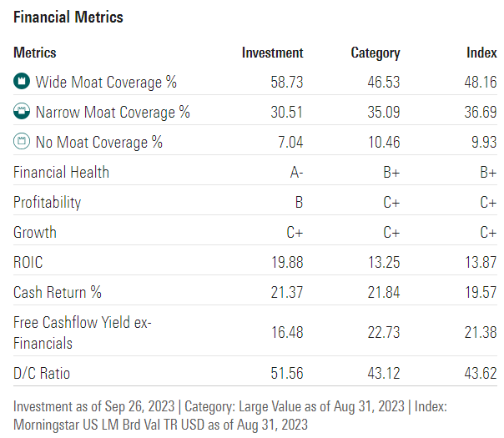Select the Financial Health row label
The height and width of the screenshot is (438, 504).
(61, 172)
